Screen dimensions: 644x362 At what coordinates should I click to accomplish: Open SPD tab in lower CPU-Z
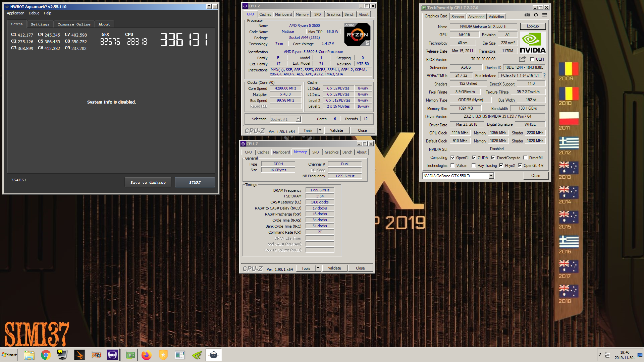[316, 152]
